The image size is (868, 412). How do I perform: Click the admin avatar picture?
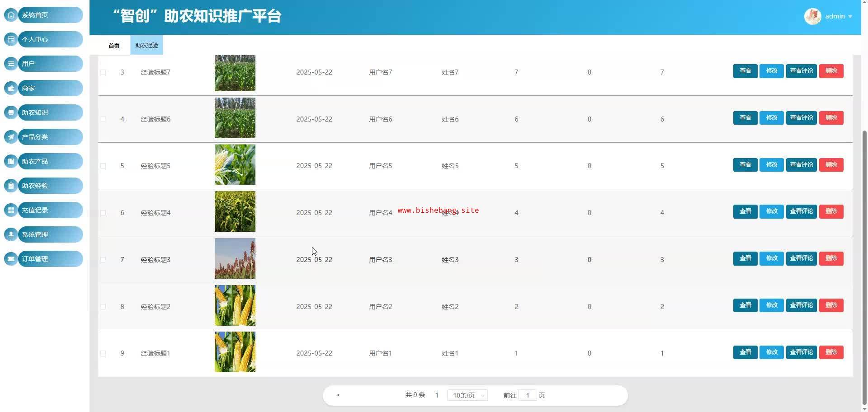(812, 16)
